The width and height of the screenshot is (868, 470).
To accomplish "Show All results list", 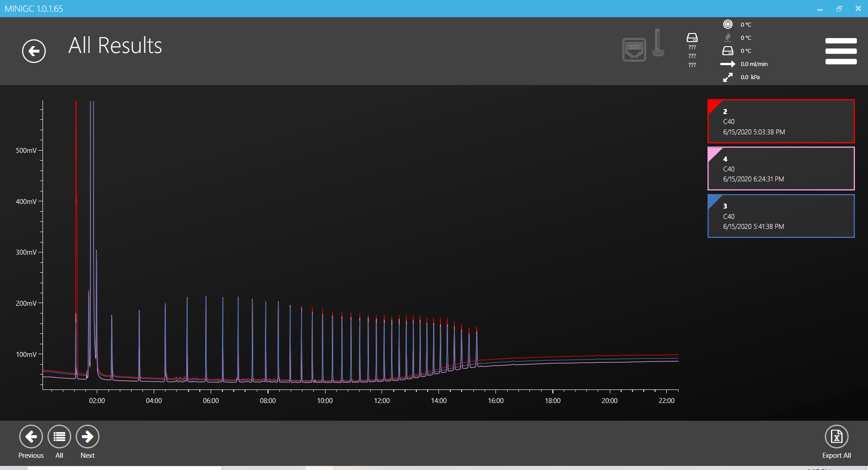I will 59,437.
